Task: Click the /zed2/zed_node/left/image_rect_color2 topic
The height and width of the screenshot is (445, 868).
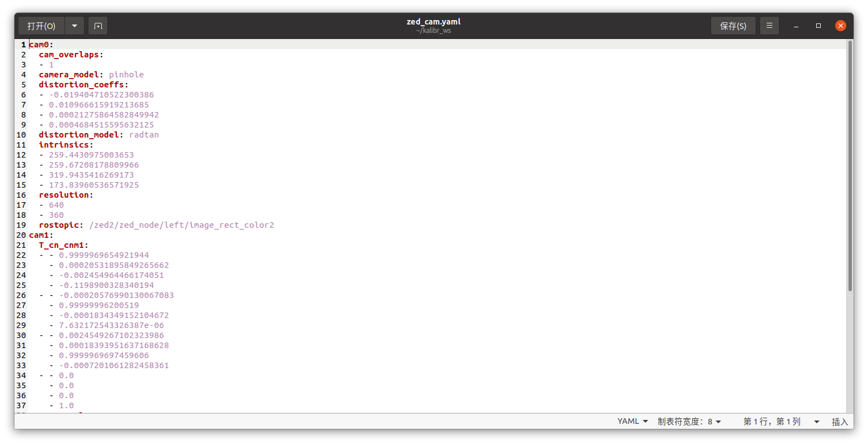Action: (x=181, y=225)
